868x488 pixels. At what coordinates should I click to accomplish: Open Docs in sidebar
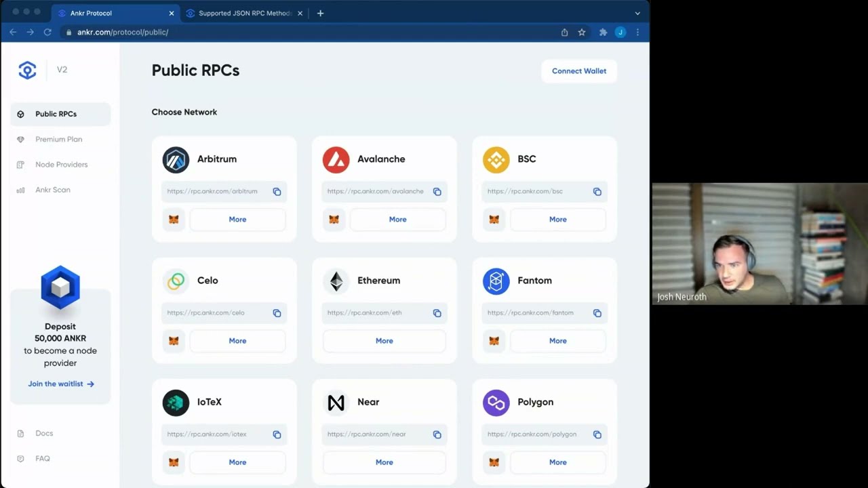(44, 433)
